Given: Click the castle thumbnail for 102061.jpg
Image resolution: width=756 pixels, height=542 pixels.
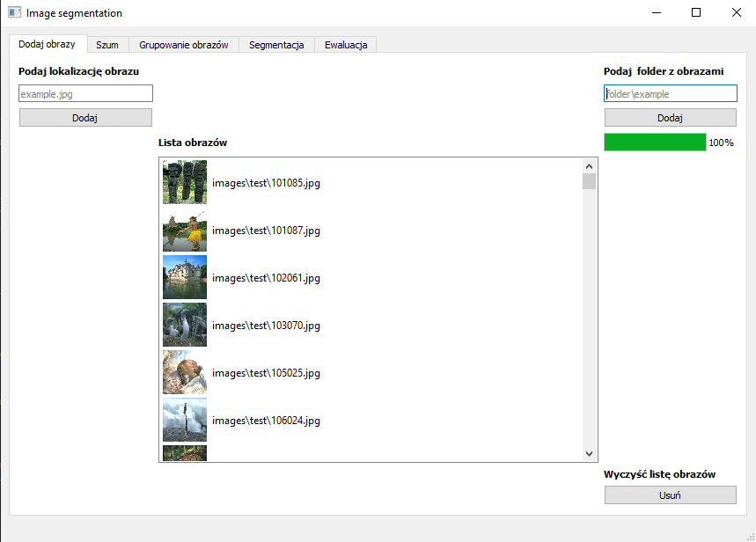Looking at the screenshot, I should [x=184, y=276].
